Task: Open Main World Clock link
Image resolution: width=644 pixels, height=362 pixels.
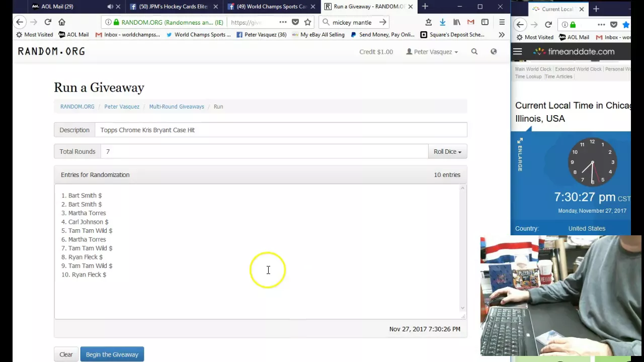Action: point(533,69)
